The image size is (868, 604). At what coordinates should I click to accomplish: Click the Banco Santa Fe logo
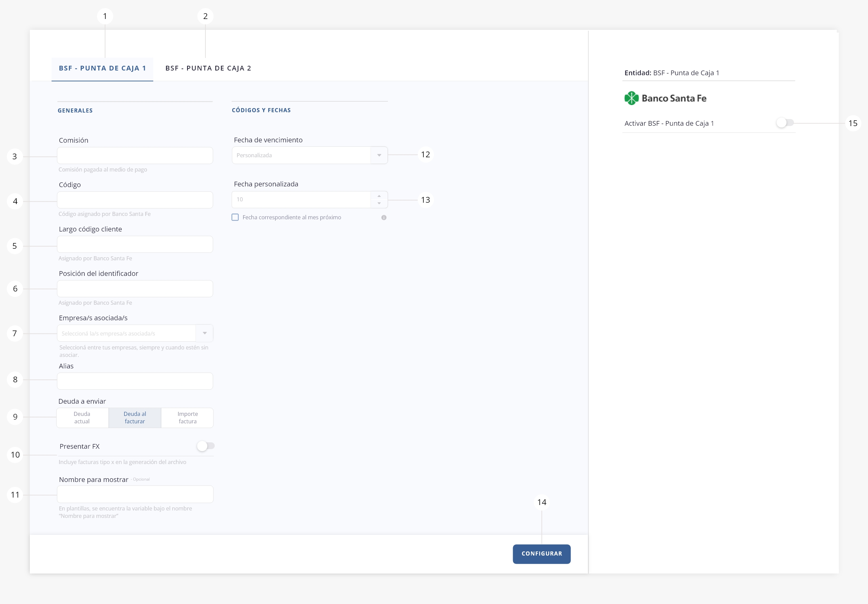point(665,98)
